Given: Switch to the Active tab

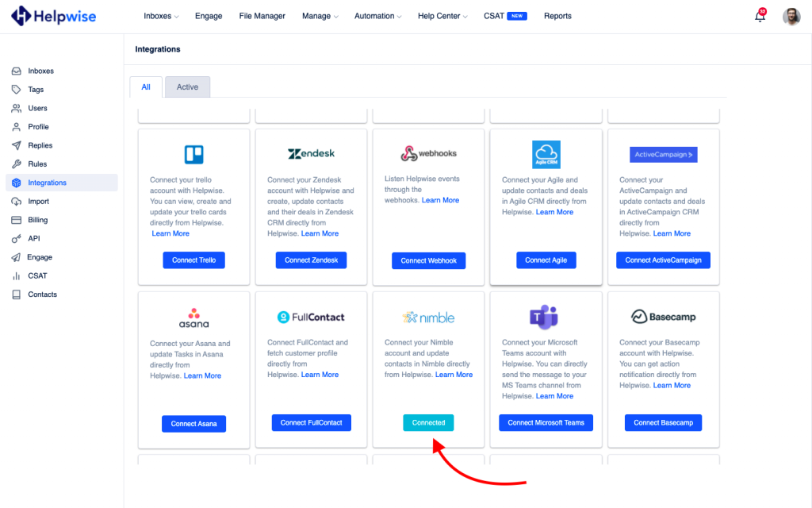Looking at the screenshot, I should click(187, 87).
